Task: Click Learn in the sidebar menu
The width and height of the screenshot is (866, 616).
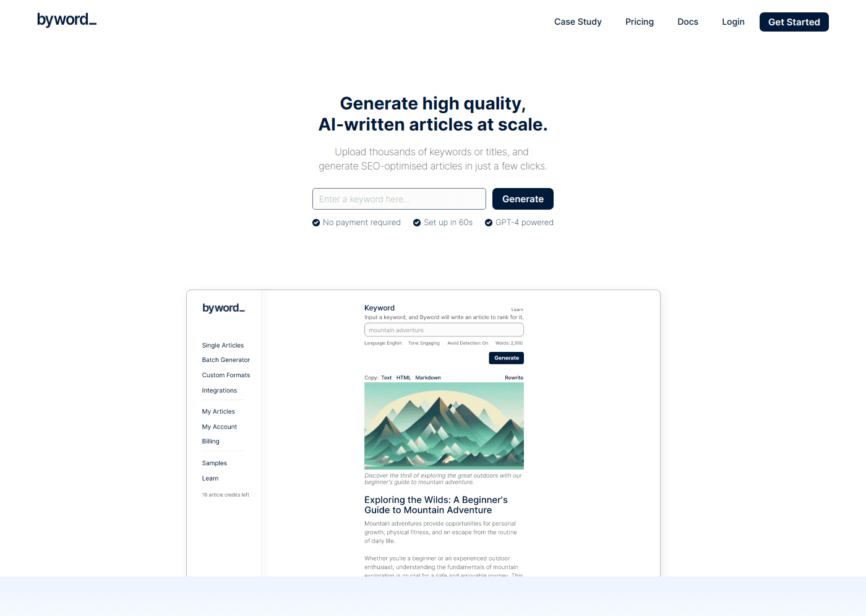Action: click(x=210, y=479)
